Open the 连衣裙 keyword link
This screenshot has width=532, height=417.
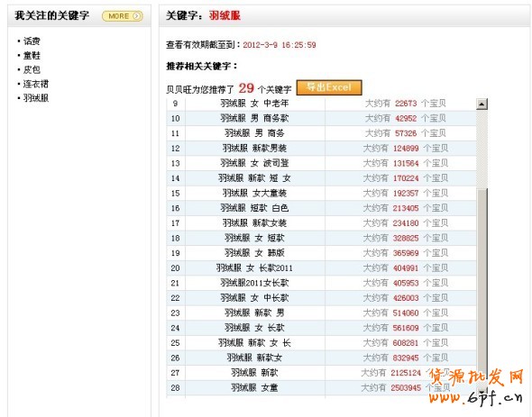coord(36,84)
